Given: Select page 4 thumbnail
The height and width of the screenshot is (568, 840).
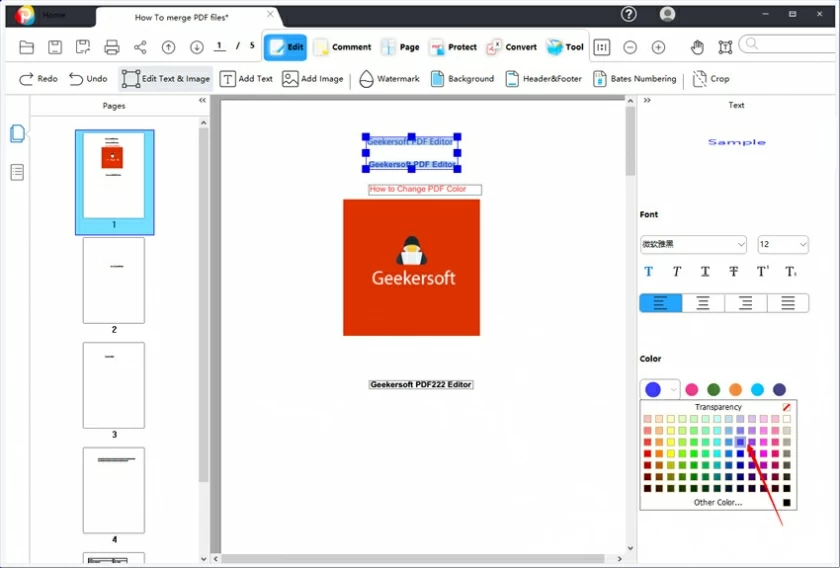Looking at the screenshot, I should pos(114,490).
